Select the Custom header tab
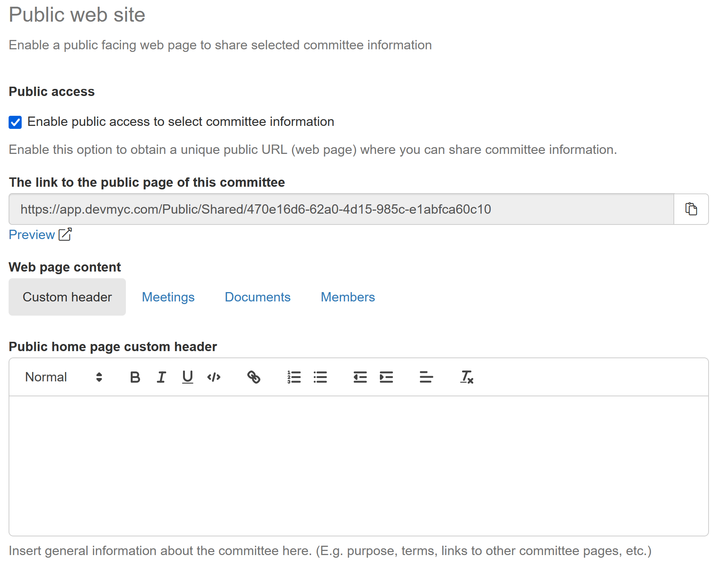This screenshot has height=570, width=728. pos(67,297)
